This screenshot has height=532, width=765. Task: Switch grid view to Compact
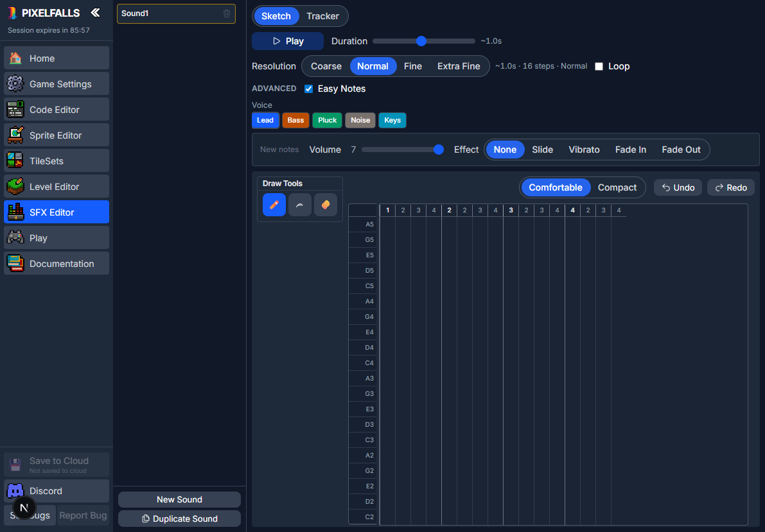click(x=617, y=188)
